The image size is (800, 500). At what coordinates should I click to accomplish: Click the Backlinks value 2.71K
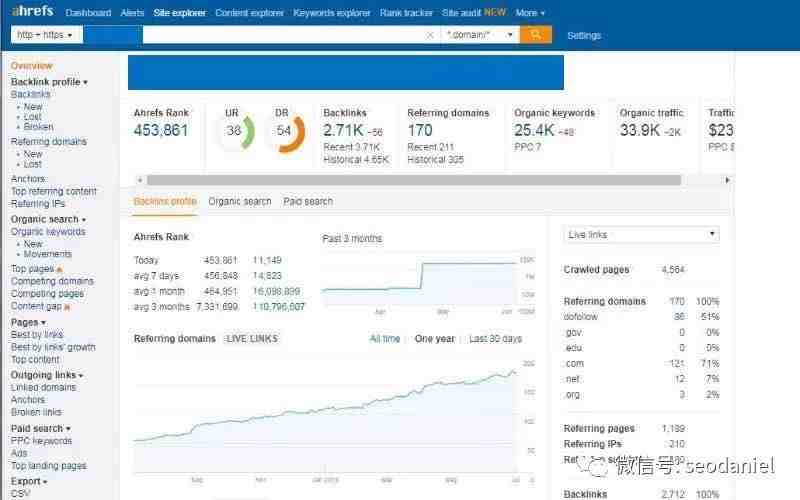(343, 131)
